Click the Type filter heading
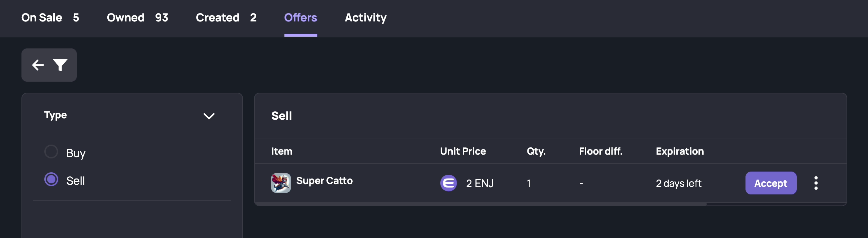868x238 pixels. 55,115
